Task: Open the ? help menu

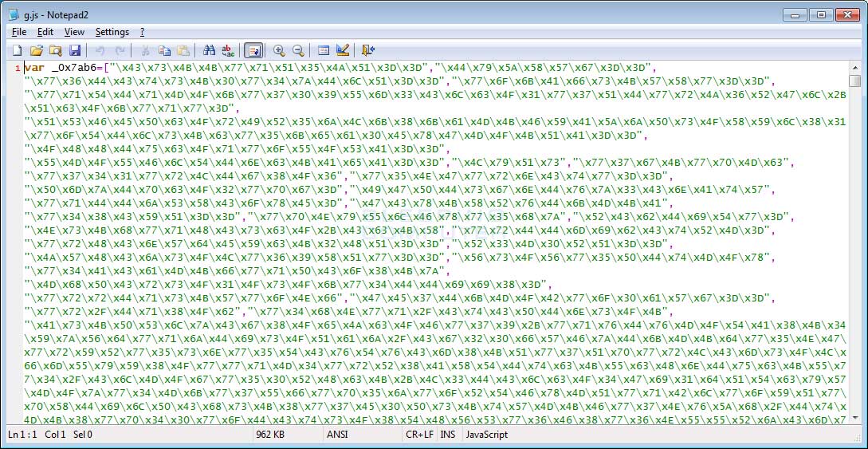Action: click(142, 32)
